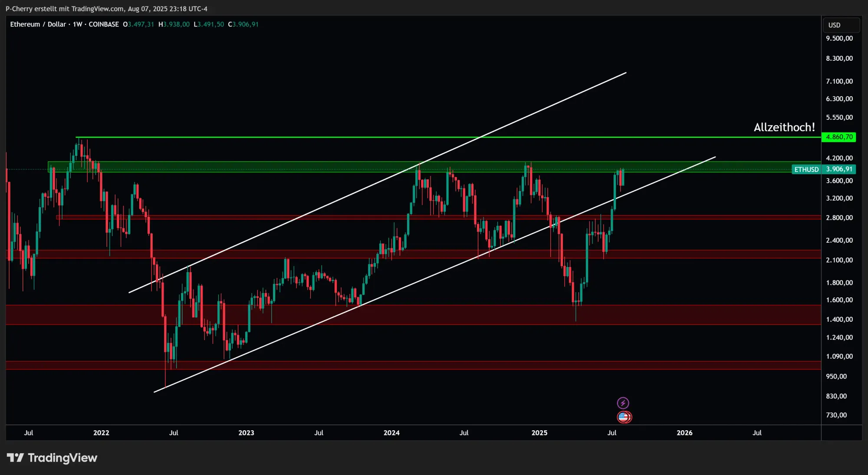
Task: Click the Jul label after 2026
Action: click(x=757, y=433)
